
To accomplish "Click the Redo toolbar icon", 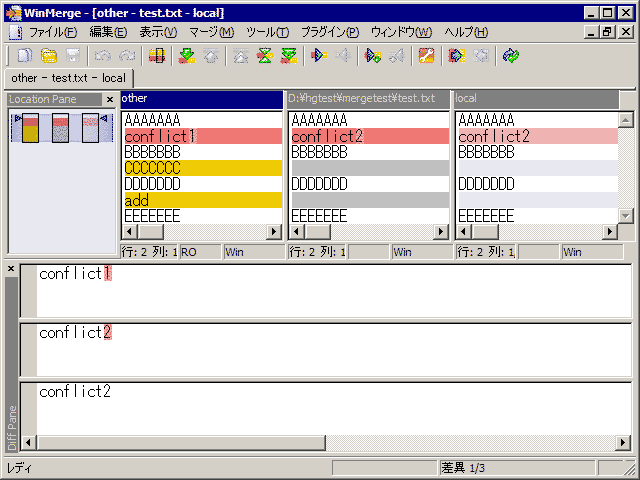I will 127,56.
